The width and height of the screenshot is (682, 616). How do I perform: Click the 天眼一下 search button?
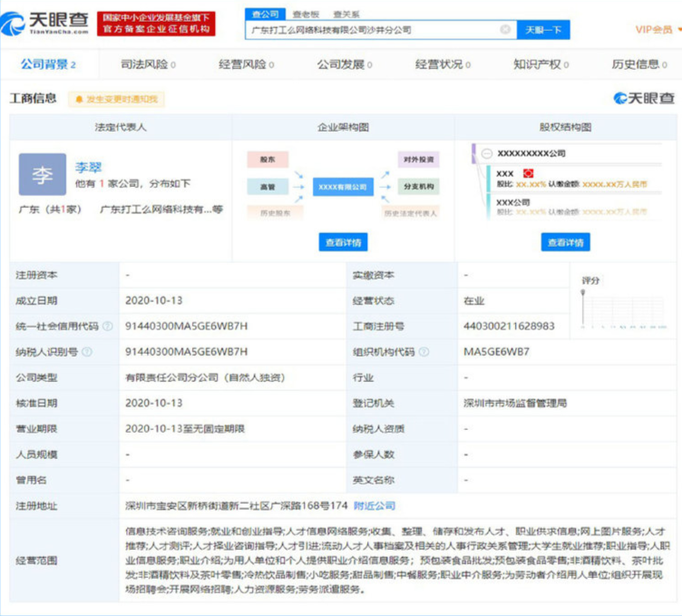point(543,30)
